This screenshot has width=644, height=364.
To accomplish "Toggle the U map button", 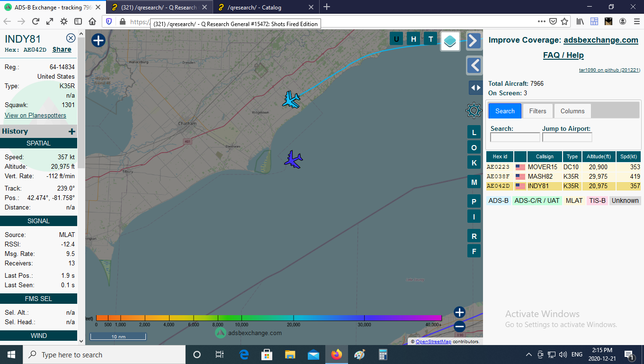I will [396, 39].
